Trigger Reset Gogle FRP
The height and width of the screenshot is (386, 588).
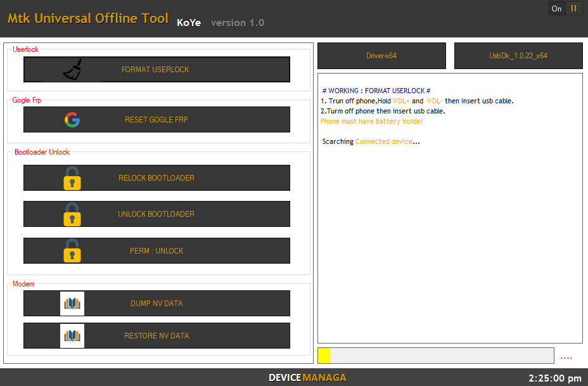point(156,119)
